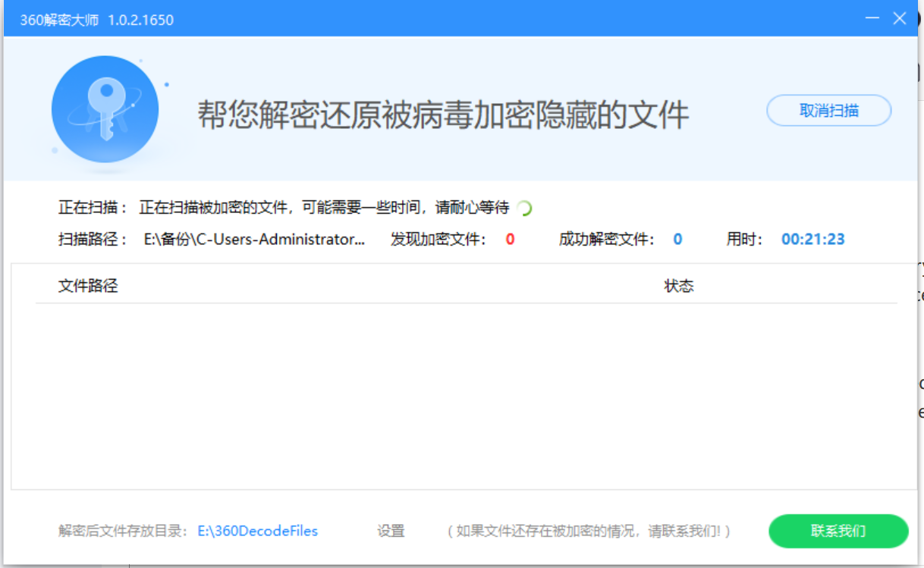Click the elapsed time 00:21:23

click(x=812, y=240)
